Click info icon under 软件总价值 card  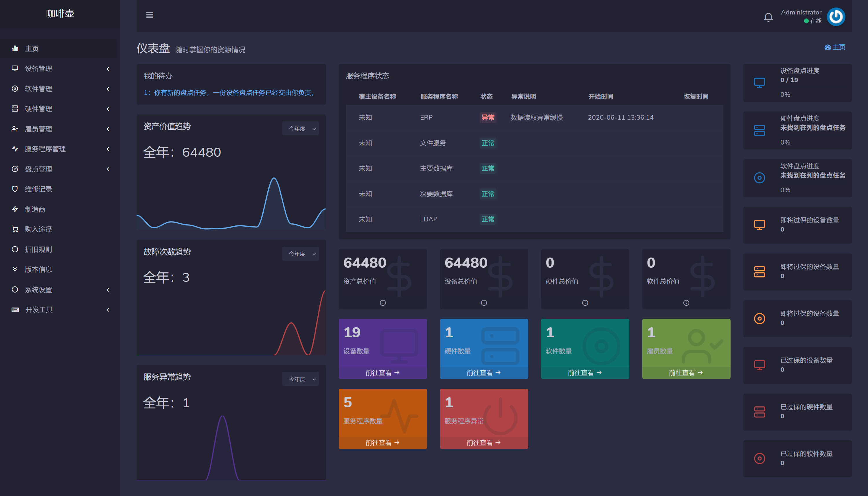(x=686, y=303)
